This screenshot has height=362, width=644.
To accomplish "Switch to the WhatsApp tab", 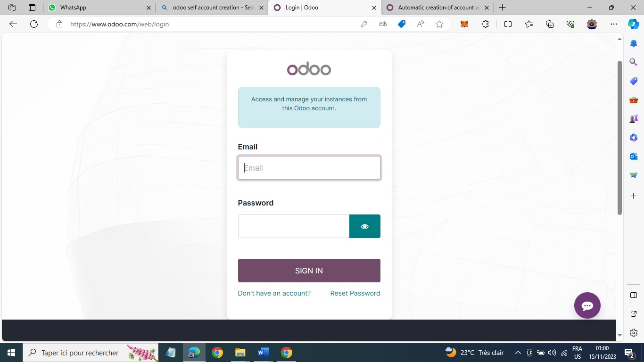I will coord(100,8).
